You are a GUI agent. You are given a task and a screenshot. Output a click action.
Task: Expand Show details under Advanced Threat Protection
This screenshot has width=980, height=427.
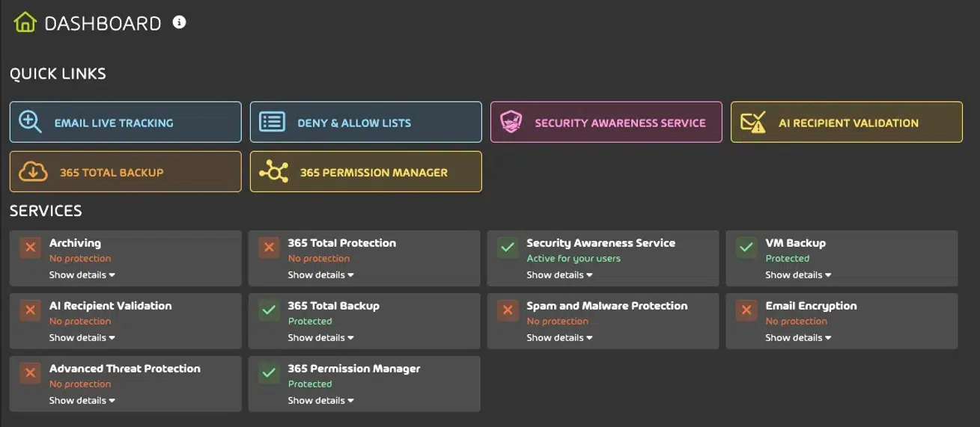coord(82,400)
